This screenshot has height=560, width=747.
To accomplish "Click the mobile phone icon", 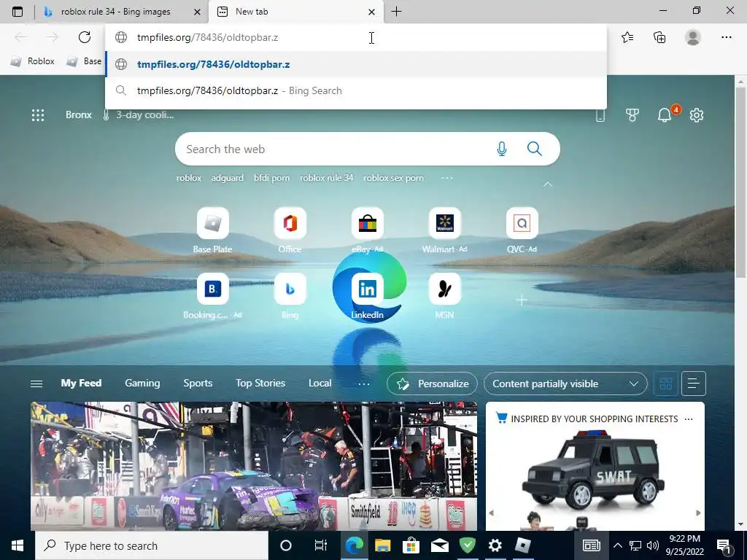I will pyautogui.click(x=600, y=114).
